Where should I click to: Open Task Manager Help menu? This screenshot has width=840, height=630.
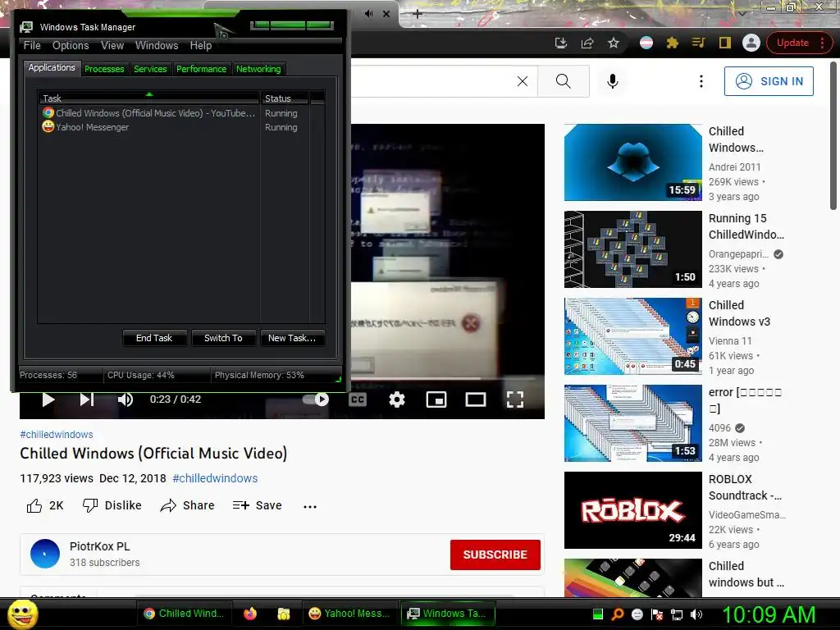click(x=200, y=46)
